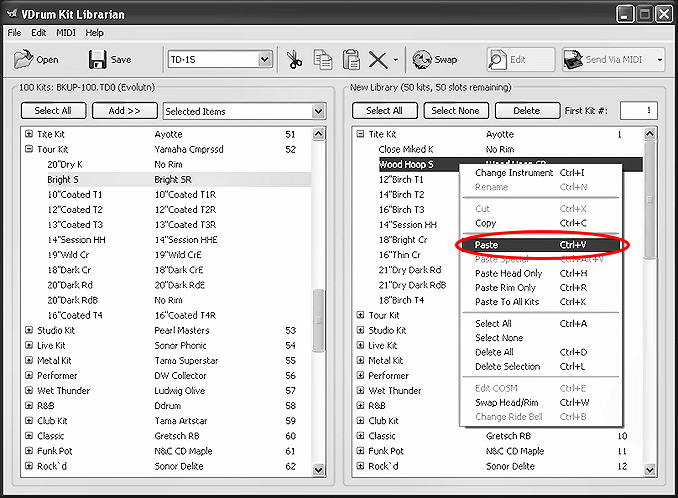The width and height of the screenshot is (678, 498).
Task: Select Swap Head/Rim in context menu
Action: click(x=508, y=403)
